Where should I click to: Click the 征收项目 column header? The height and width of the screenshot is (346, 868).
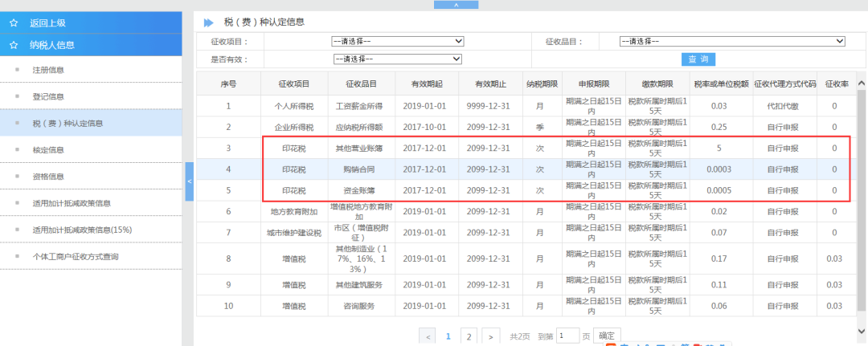(x=294, y=84)
